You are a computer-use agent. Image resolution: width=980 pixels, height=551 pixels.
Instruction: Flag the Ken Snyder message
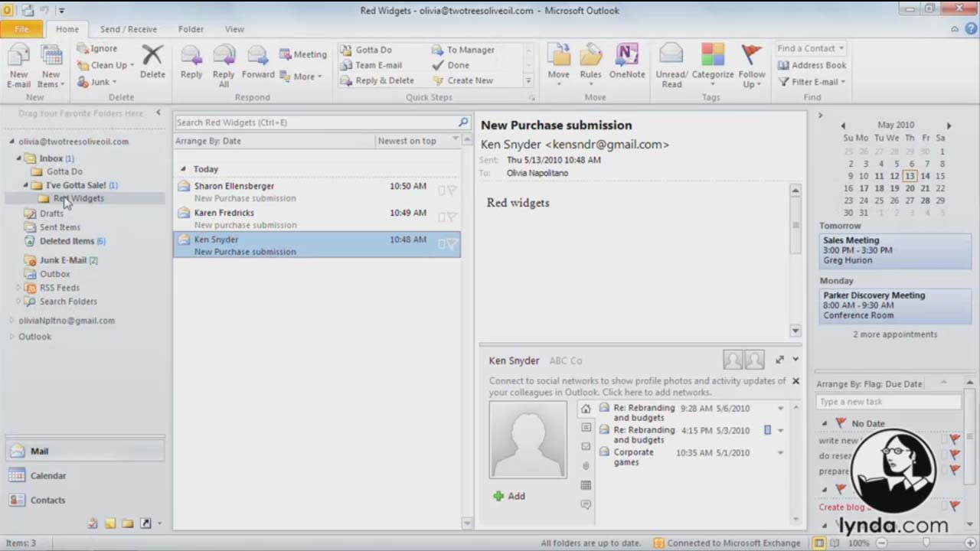pyautogui.click(x=452, y=244)
